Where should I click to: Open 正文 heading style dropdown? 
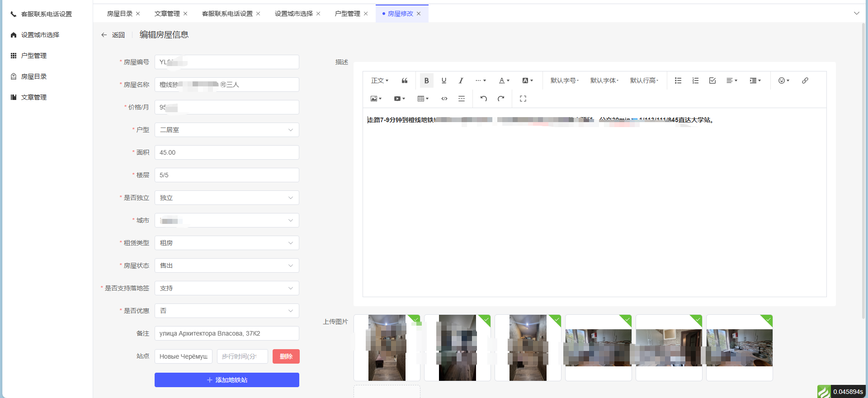click(380, 81)
